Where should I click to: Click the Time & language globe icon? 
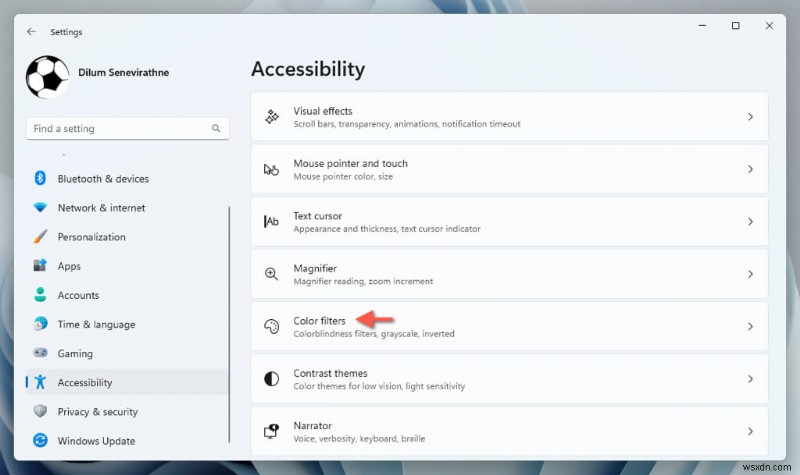[40, 323]
